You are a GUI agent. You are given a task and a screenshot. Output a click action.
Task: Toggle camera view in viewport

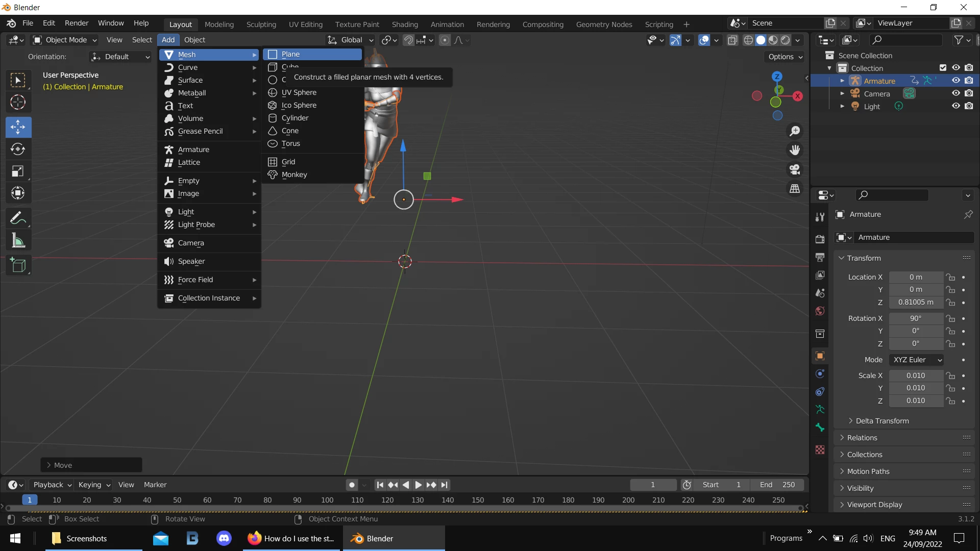tap(795, 169)
